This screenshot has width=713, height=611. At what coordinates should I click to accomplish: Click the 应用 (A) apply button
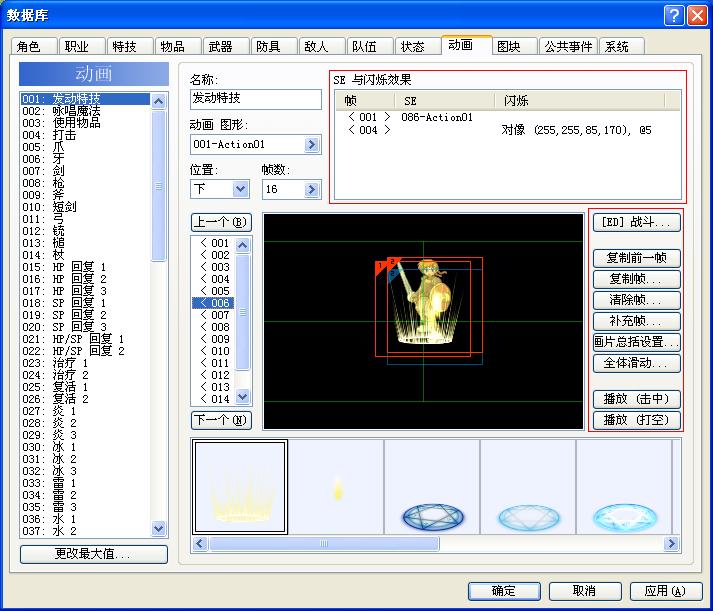[666, 591]
